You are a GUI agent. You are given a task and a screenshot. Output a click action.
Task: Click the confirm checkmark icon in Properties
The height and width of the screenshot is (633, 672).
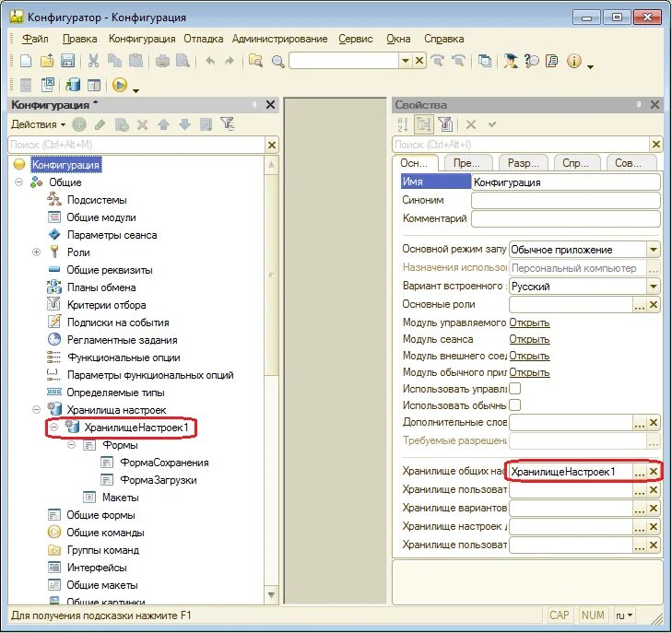coord(492,124)
